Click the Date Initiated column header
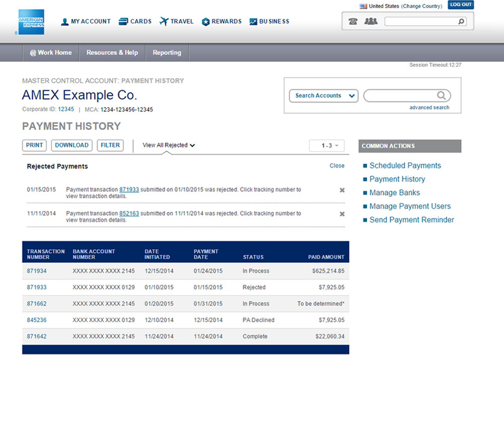The image size is (504, 421). [x=157, y=254]
